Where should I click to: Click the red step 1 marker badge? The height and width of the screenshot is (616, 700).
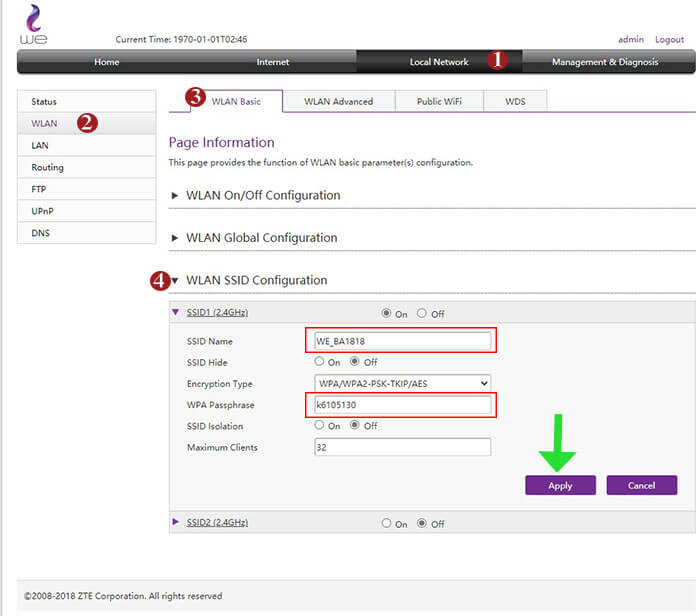coord(497,60)
